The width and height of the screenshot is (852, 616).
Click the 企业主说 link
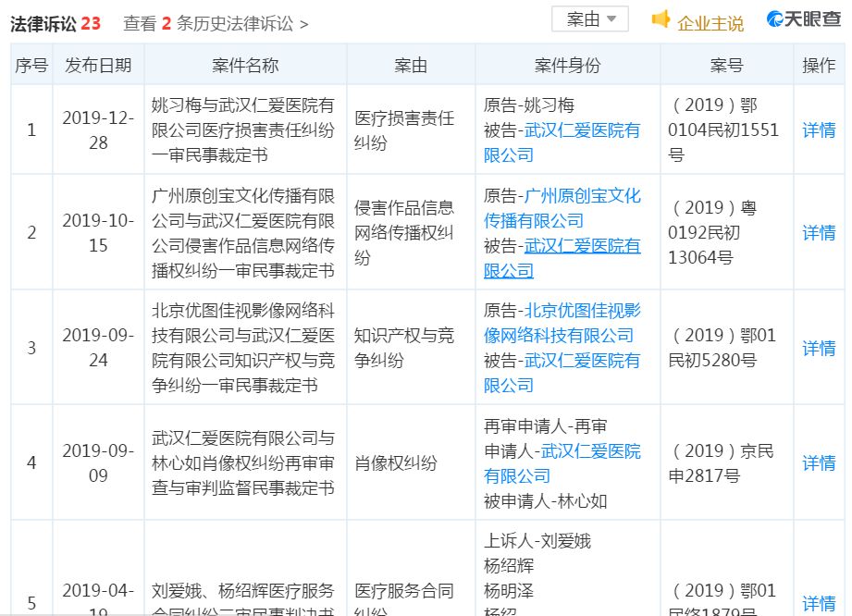[x=710, y=23]
